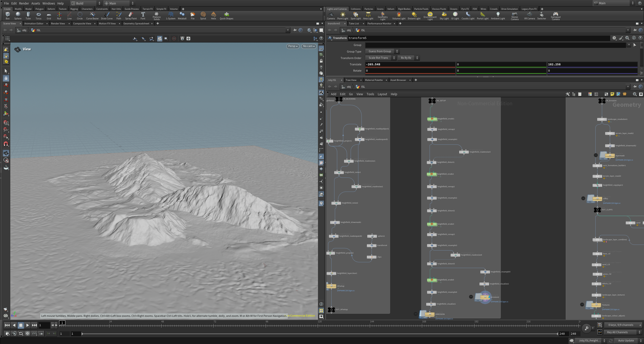This screenshot has width=644, height=344.
Task: Switch to the Geometry Spreadsheet tab
Action: tap(136, 24)
